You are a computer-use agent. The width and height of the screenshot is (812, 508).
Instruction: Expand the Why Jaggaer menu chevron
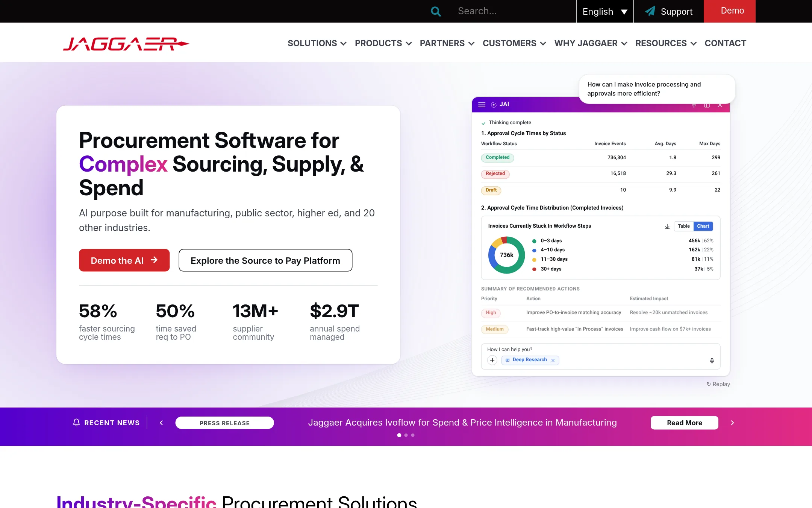tap(624, 44)
